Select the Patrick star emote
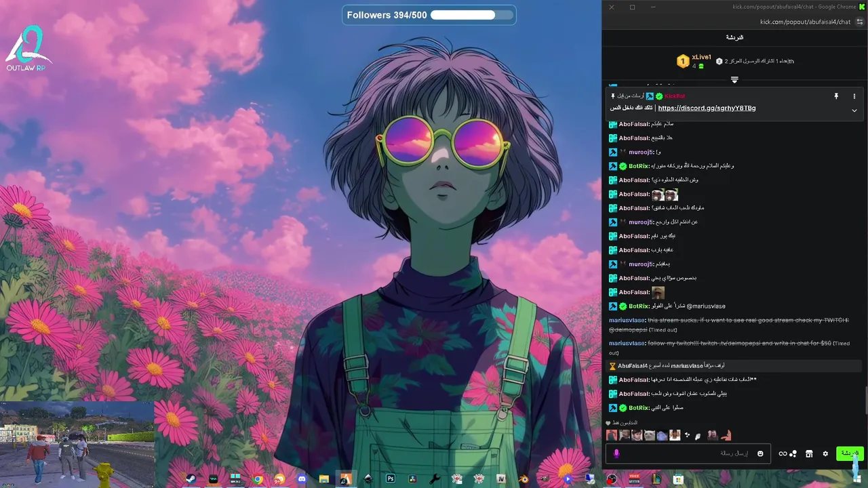868x488 pixels. pyautogui.click(x=726, y=435)
